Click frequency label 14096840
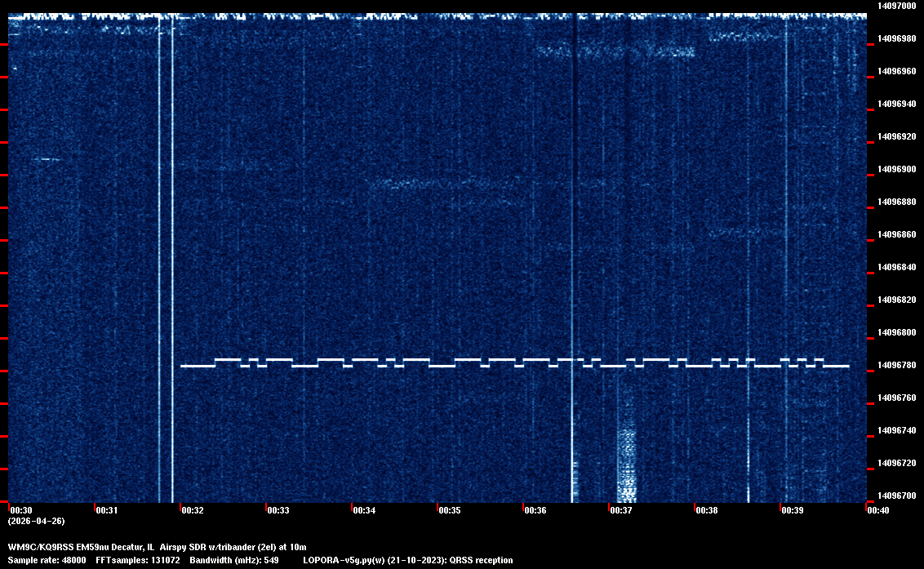Viewport: 924px width, 569px height. pos(897,267)
